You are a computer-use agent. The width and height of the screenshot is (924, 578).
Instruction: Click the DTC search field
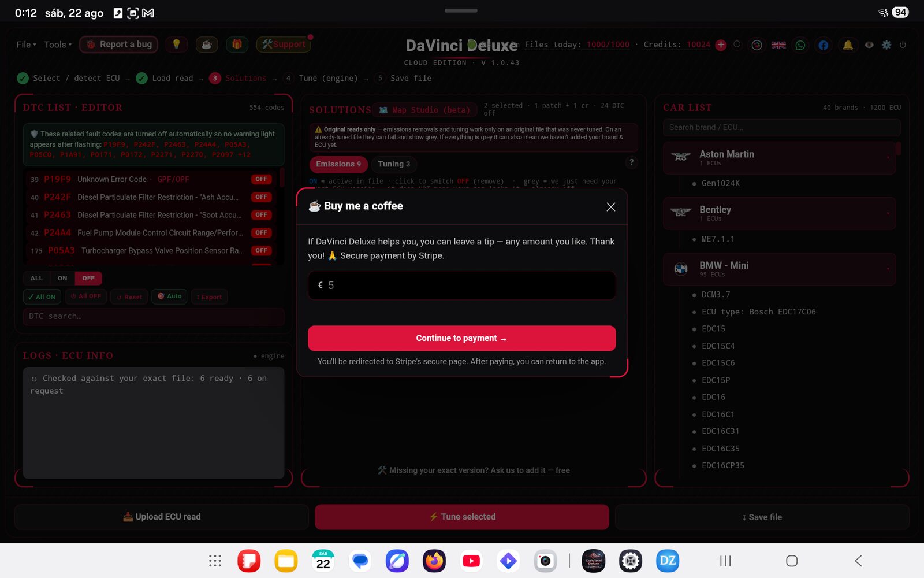coord(154,317)
